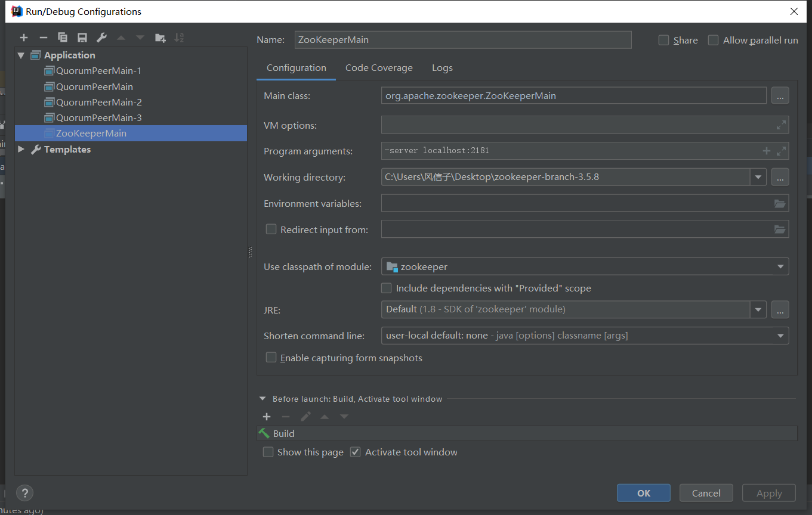Switch to the Code Coverage tab
Screen dimensions: 812x515
[379, 68]
